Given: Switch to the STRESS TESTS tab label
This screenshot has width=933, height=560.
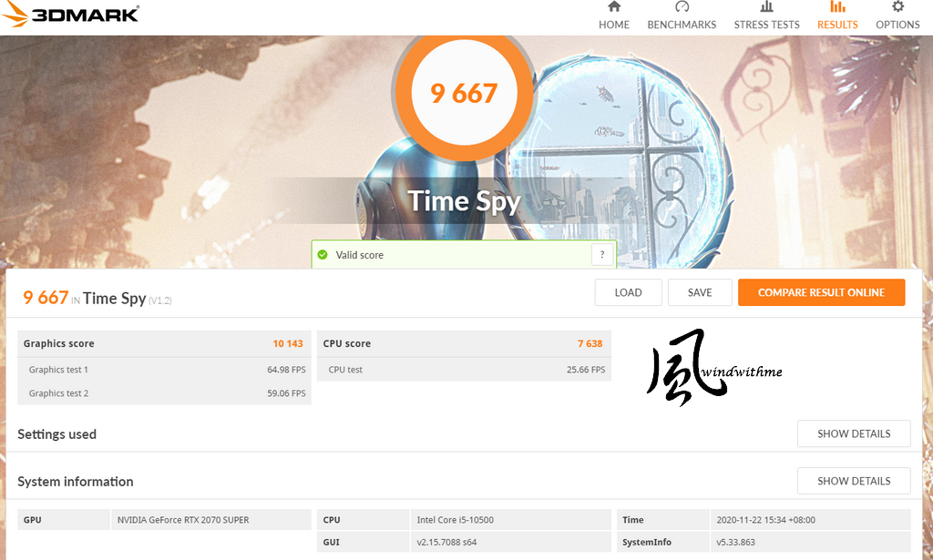Looking at the screenshot, I should coord(766,25).
